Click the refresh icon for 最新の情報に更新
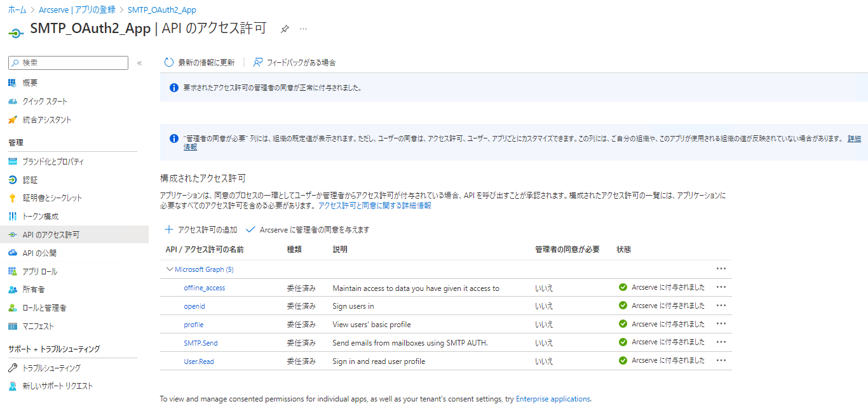Screen dimensions: 868x411 (x=169, y=62)
